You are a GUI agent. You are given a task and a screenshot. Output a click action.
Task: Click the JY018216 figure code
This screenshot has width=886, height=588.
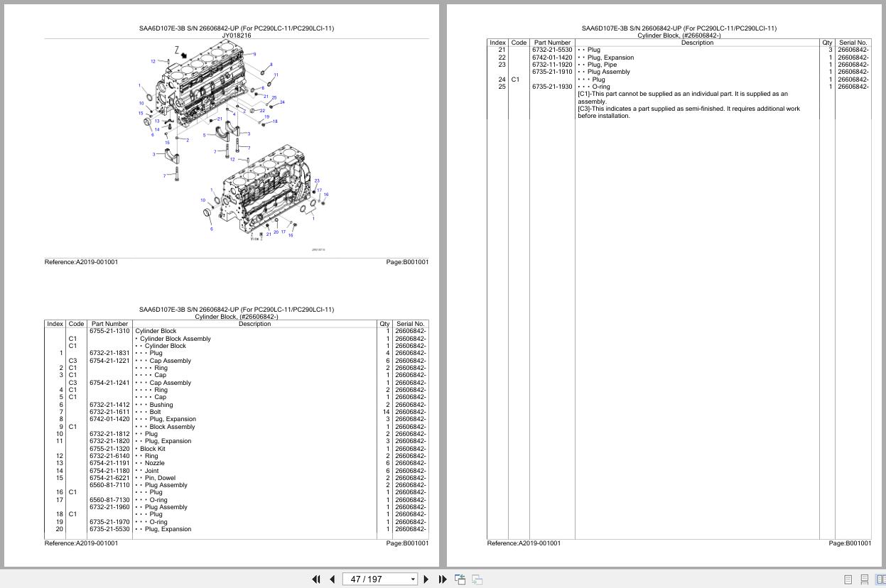(x=237, y=36)
